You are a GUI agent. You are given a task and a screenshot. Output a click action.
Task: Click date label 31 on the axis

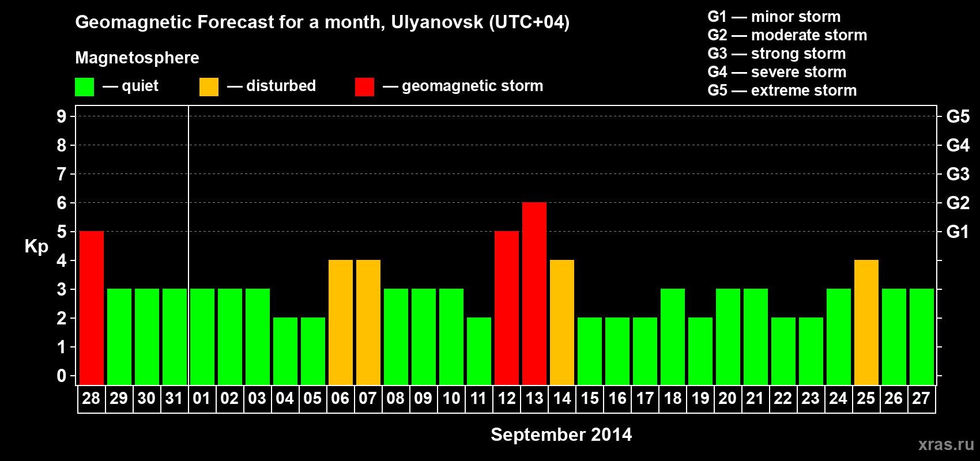click(x=174, y=399)
